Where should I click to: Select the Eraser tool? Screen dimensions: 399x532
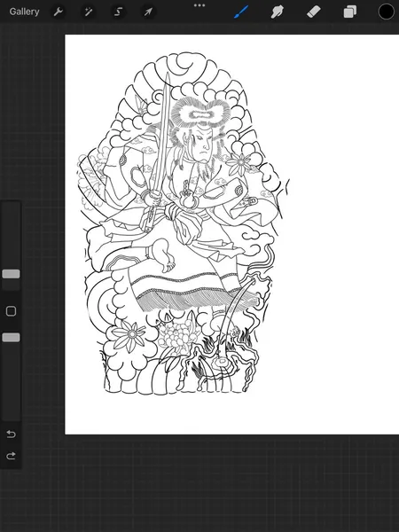point(314,12)
